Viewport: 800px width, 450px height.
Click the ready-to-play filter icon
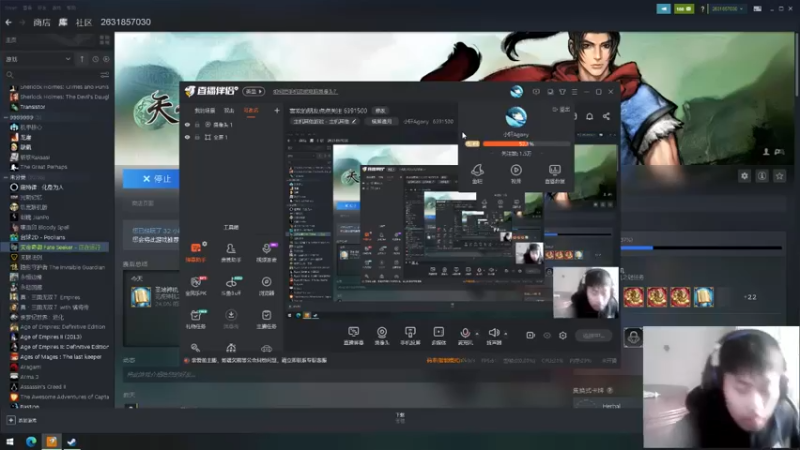[x=106, y=59]
